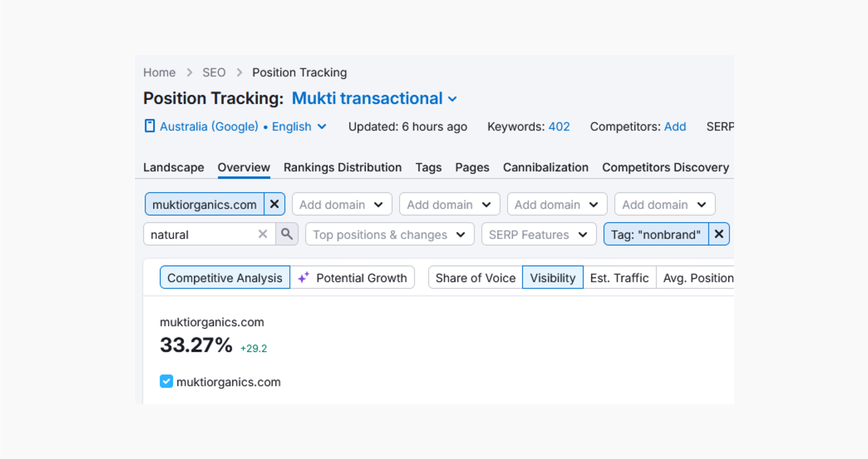Open the Competitors Discovery tab

[665, 168]
